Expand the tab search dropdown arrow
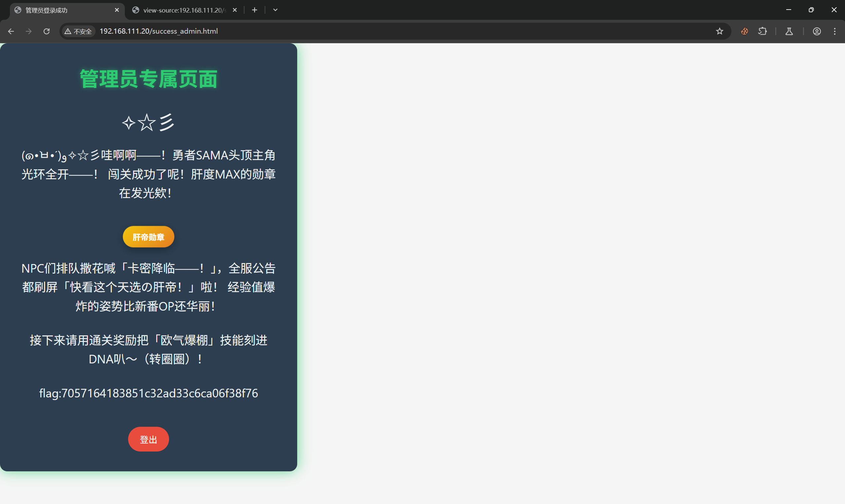 coord(275,10)
